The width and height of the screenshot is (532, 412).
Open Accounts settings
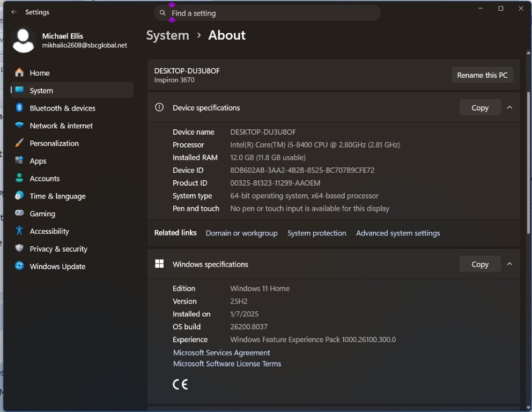pos(45,179)
